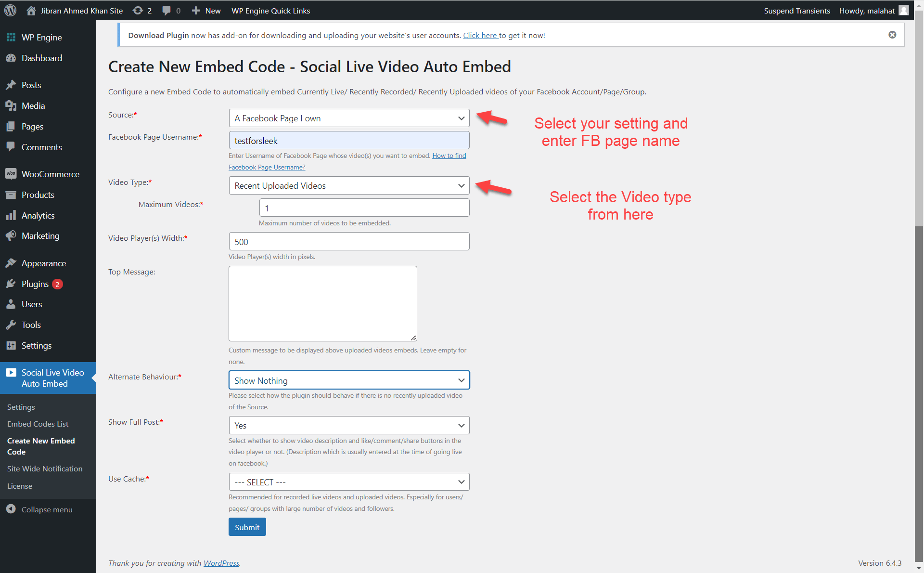The image size is (924, 573).
Task: Expand the Source dropdown
Action: click(x=349, y=118)
